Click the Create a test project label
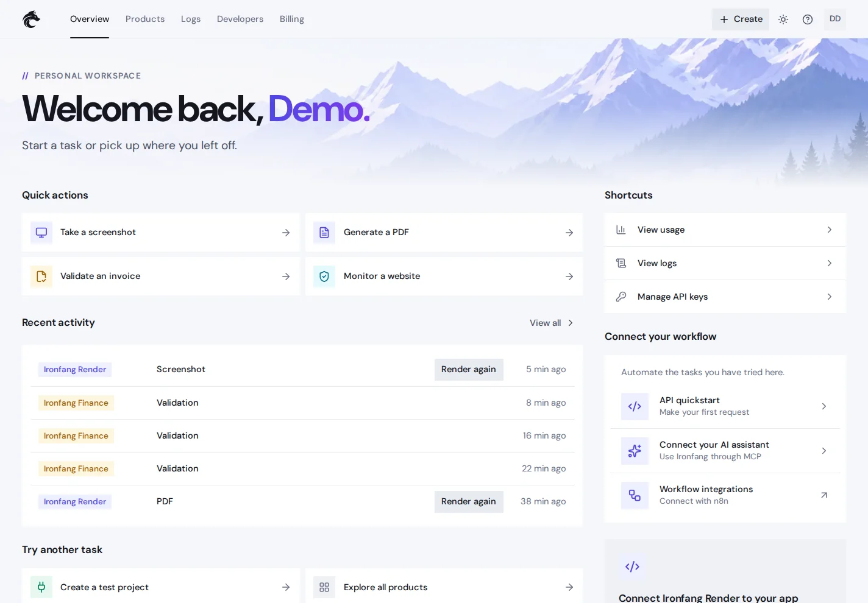Viewport: 868px width, 603px height. point(104,587)
